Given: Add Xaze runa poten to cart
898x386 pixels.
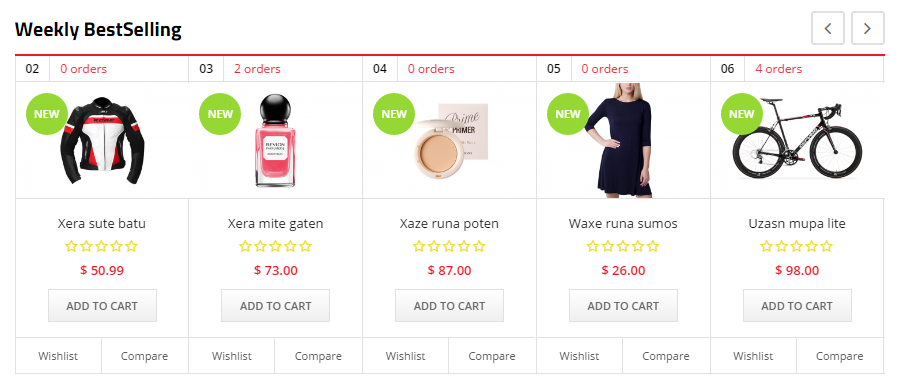Looking at the screenshot, I should pos(450,306).
